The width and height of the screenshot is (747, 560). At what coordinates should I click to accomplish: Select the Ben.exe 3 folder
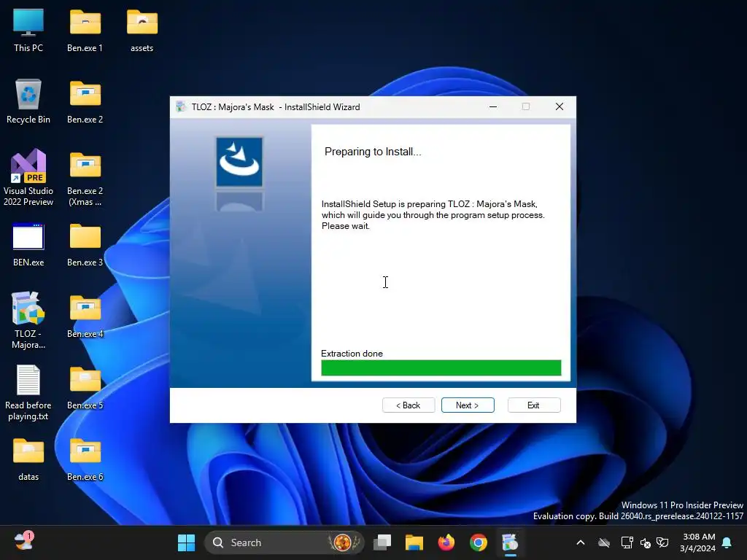click(x=85, y=245)
